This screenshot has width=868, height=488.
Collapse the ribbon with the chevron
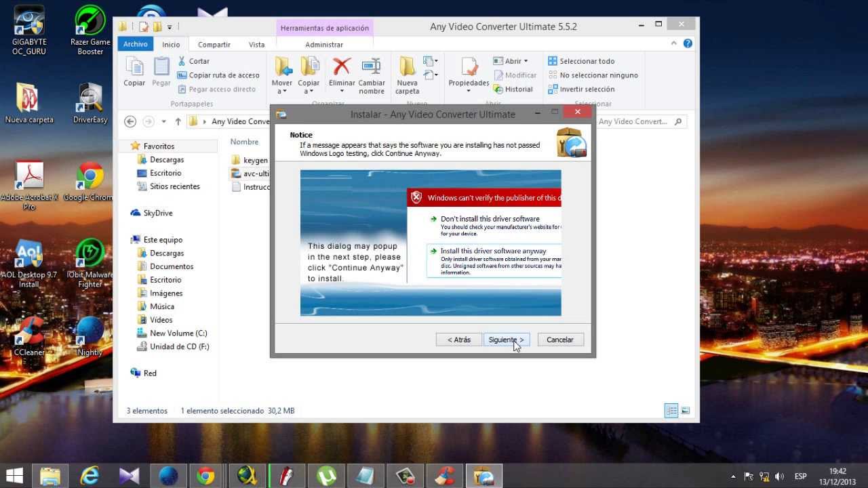[674, 43]
